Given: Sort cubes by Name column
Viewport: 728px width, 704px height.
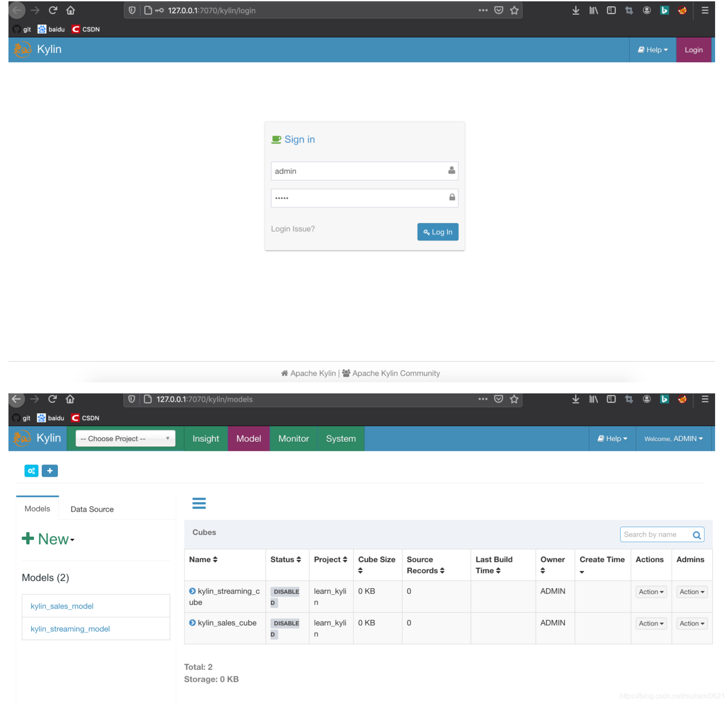Looking at the screenshot, I should (x=203, y=559).
